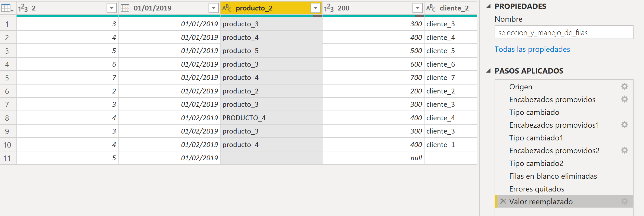Open filter dropdown of column 2
644x216 pixels.
pyautogui.click(x=111, y=8)
